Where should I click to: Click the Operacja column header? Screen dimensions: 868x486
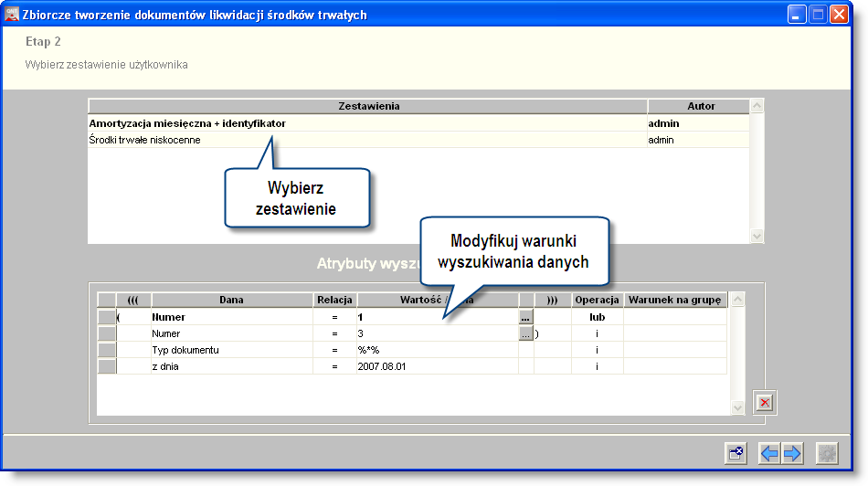point(597,300)
